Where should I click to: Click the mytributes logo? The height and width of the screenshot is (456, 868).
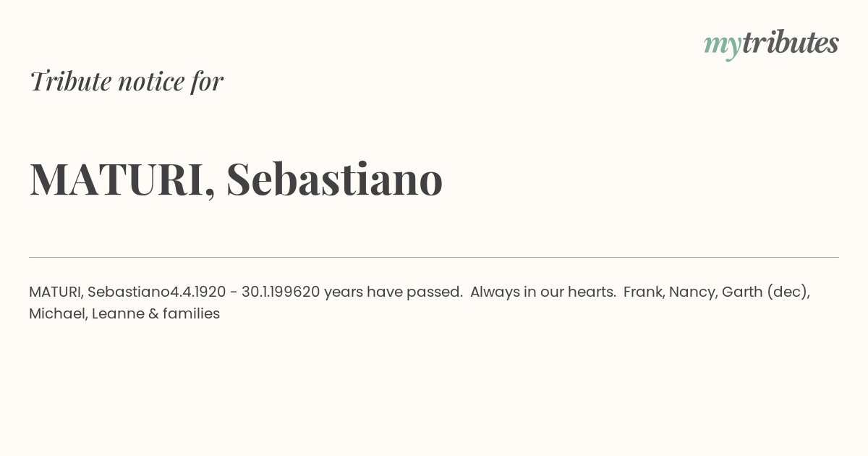tap(771, 44)
